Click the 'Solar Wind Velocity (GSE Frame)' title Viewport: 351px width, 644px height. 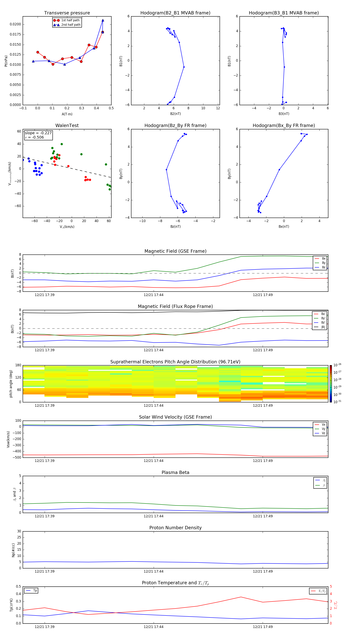click(x=175, y=417)
